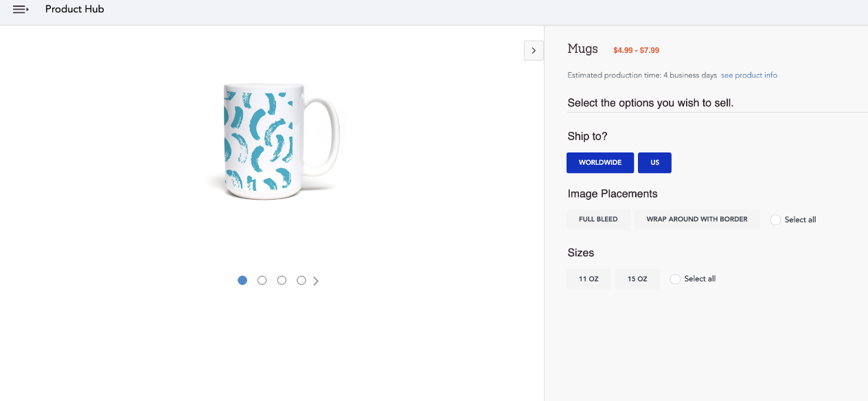Viewport: 868px width, 401px height.
Task: Toggle the Worldwide shipping option
Action: pyautogui.click(x=600, y=163)
